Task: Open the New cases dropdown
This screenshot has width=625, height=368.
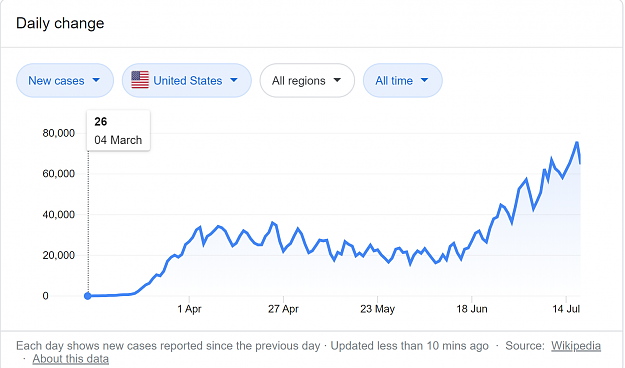Action: (x=65, y=81)
